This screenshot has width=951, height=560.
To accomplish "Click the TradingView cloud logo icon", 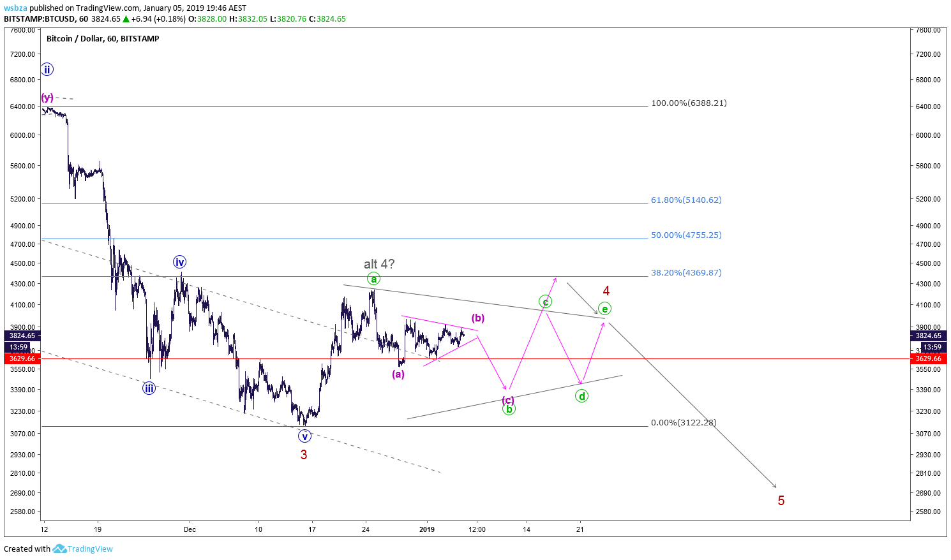I will pyautogui.click(x=59, y=549).
